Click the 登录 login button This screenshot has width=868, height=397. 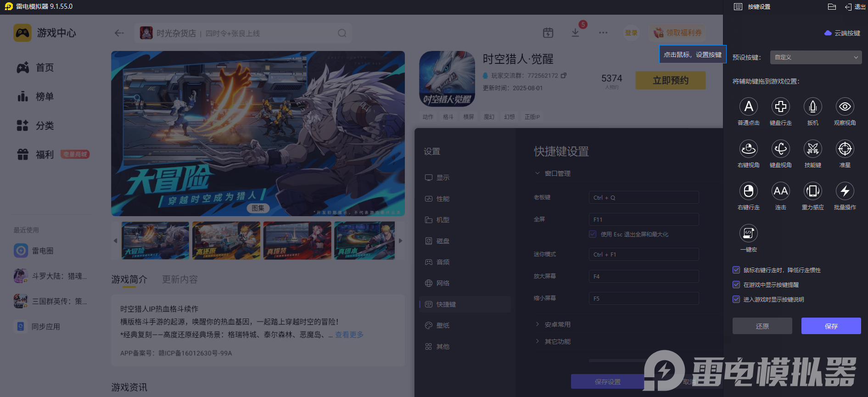[x=631, y=33]
